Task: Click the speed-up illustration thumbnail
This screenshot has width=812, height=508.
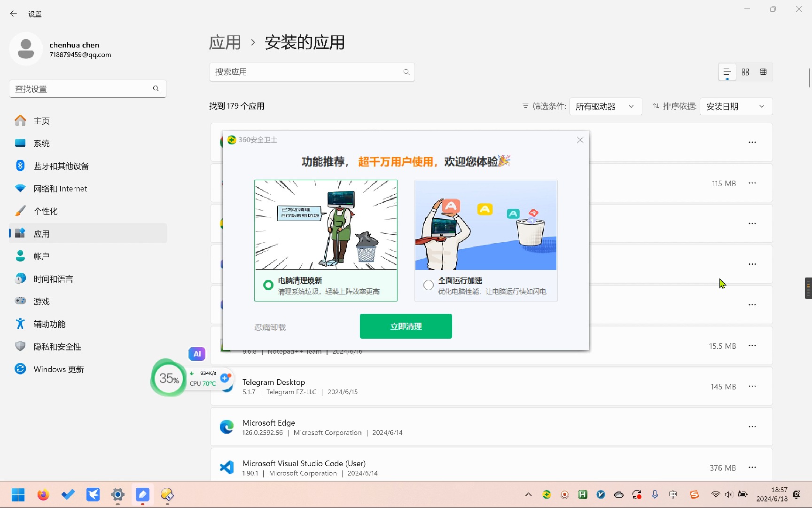Action: coord(486,225)
